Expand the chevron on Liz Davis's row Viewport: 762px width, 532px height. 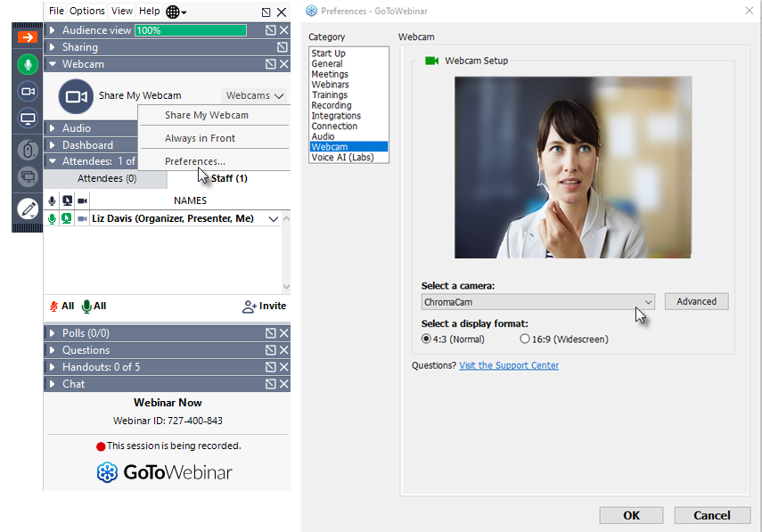click(x=273, y=218)
